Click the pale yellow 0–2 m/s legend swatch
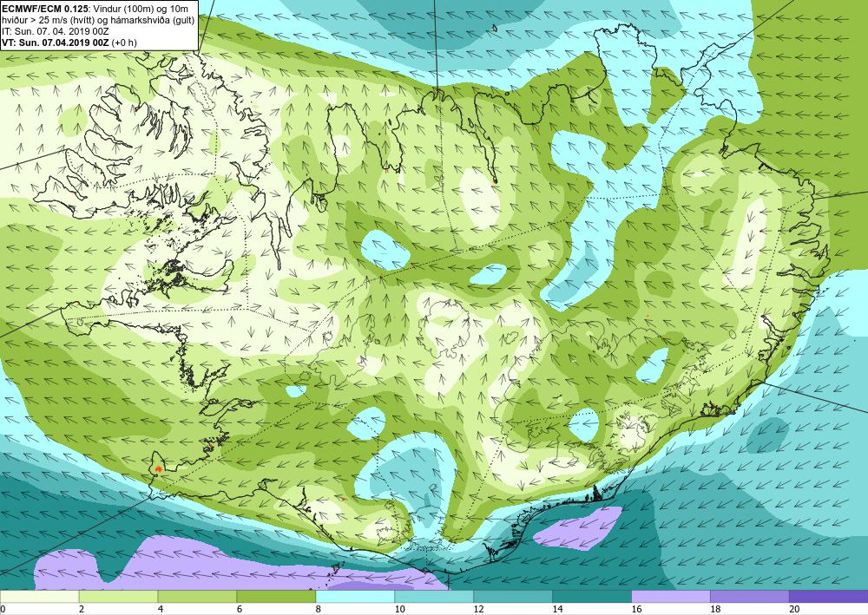868x615 pixels. (39, 597)
